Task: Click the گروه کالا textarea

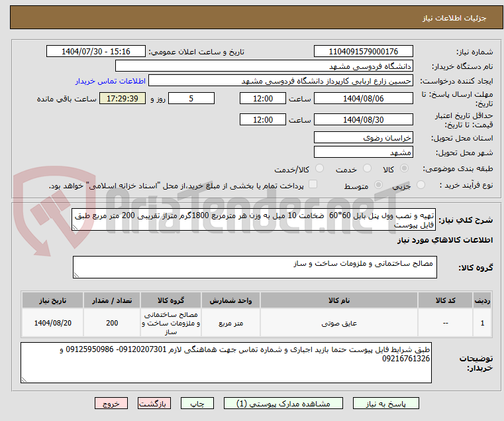Action: pyautogui.click(x=255, y=267)
